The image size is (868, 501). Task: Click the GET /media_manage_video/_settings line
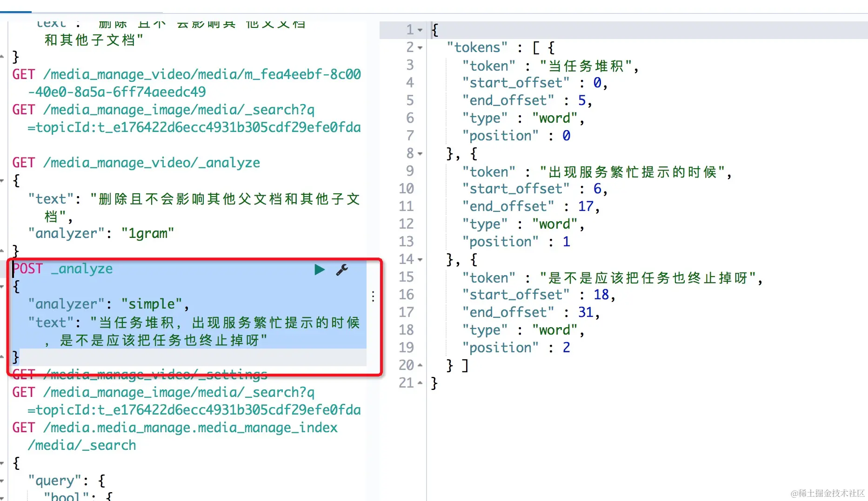click(140, 374)
